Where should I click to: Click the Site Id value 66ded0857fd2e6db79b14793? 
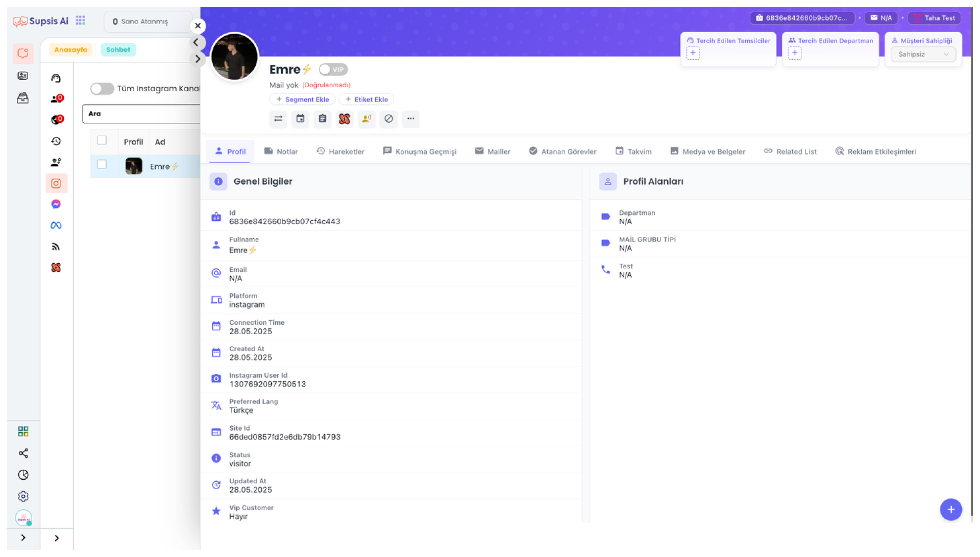(x=285, y=437)
